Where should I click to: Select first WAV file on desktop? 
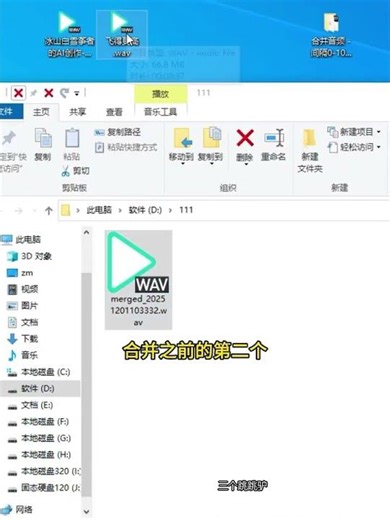(x=70, y=34)
